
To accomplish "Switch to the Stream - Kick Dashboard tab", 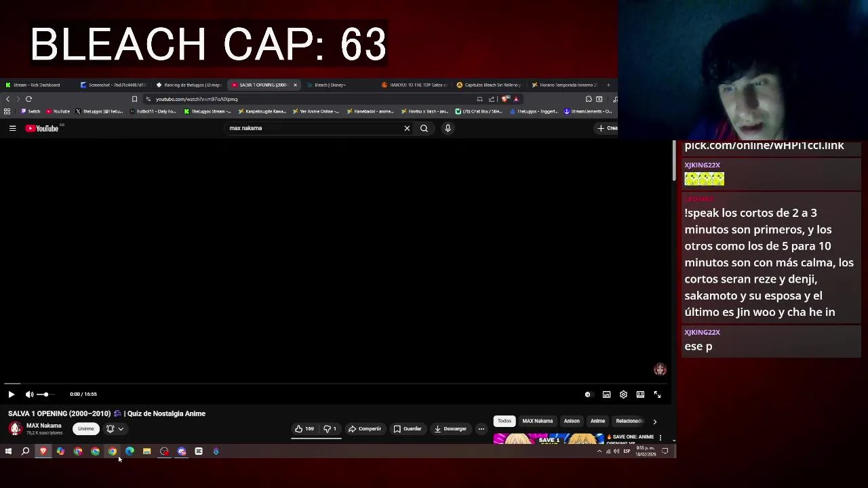I will (37, 85).
